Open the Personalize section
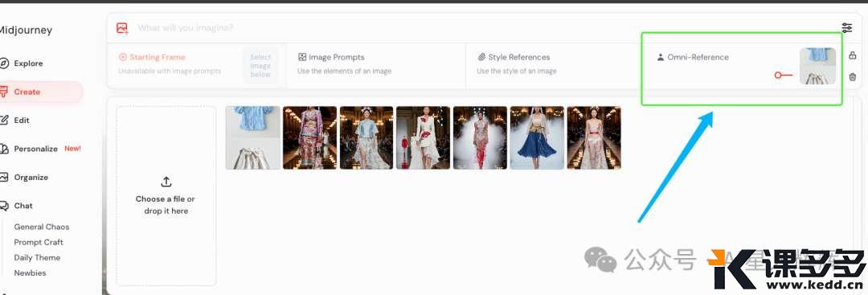The width and height of the screenshot is (868, 295). (x=40, y=149)
